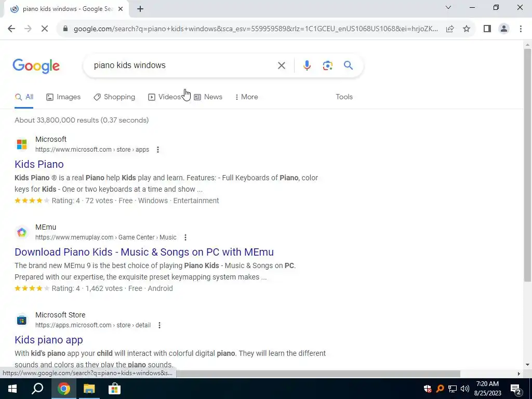Stop loading the page
This screenshot has width=532, height=399.
click(x=45, y=29)
